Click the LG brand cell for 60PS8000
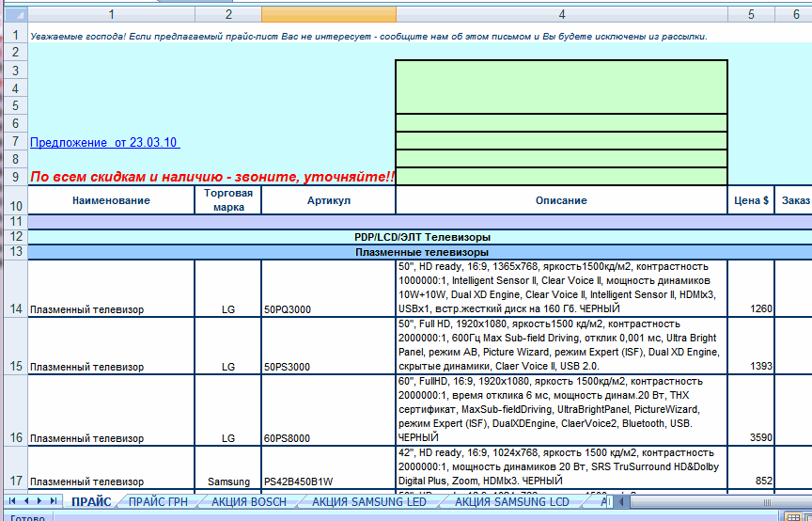Image resolution: width=812 pixels, height=521 pixels. click(x=228, y=410)
